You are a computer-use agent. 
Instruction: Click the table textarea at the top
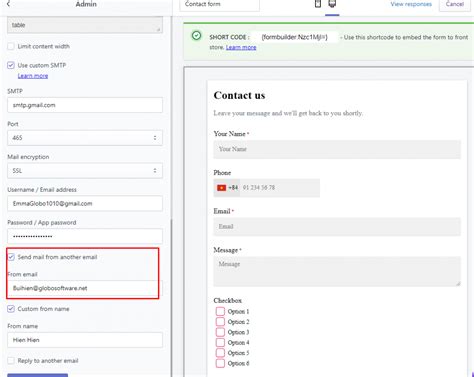(x=85, y=25)
